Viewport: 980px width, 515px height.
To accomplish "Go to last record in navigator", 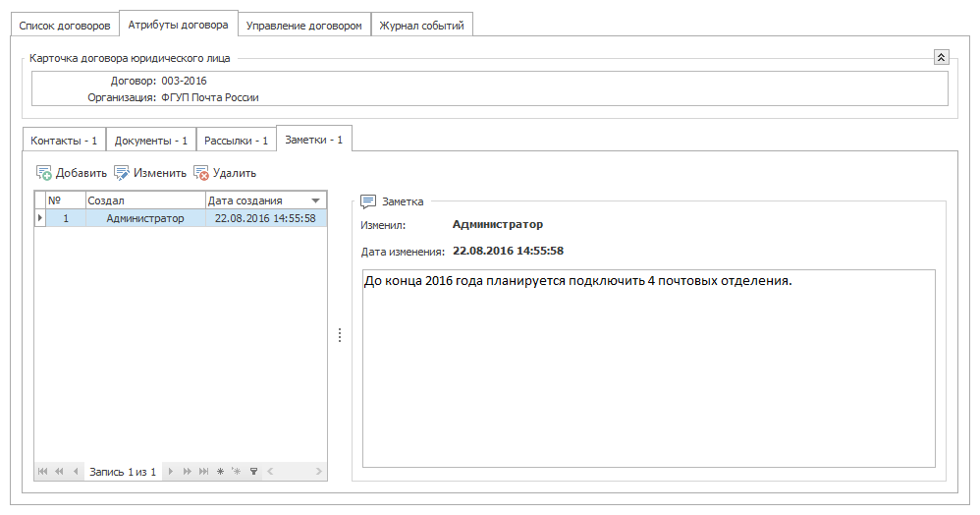I will [203, 471].
